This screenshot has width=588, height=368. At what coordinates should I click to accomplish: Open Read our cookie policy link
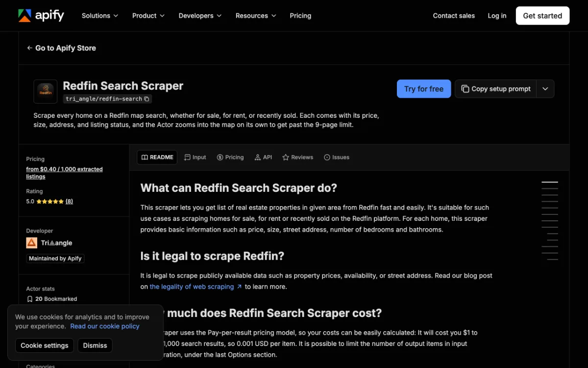(105, 326)
